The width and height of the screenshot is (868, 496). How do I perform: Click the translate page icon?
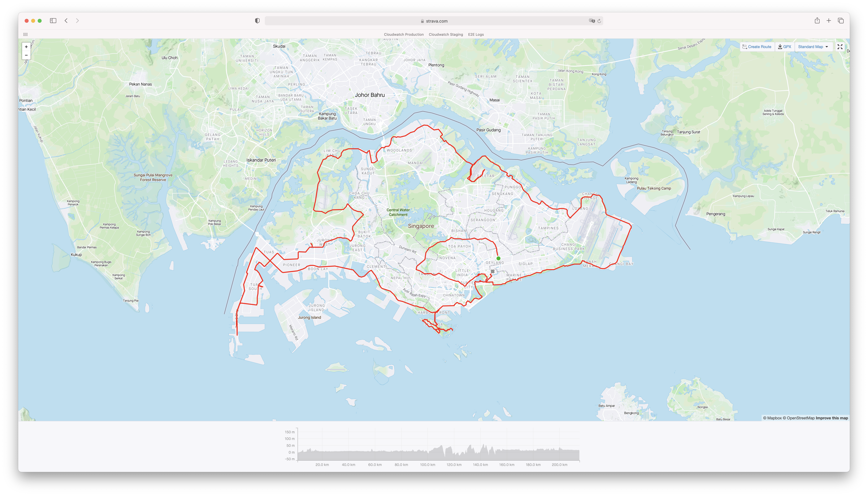(592, 21)
